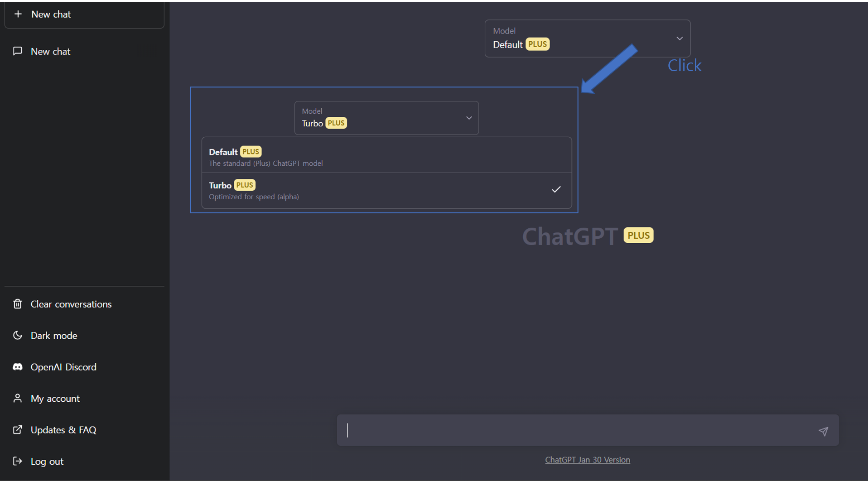This screenshot has height=481, width=868.
Task: Open the Model Default PLUS selector box
Action: 588,38
